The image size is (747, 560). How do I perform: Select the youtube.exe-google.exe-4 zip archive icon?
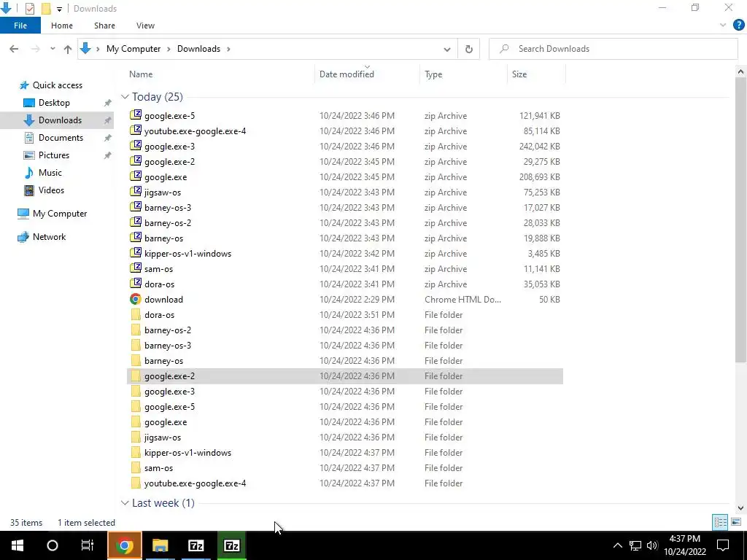click(136, 131)
